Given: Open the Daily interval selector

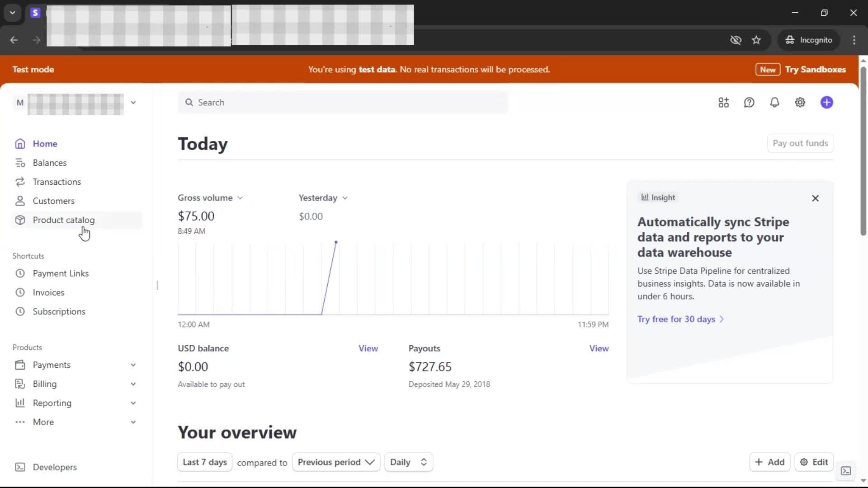Looking at the screenshot, I should click(409, 462).
